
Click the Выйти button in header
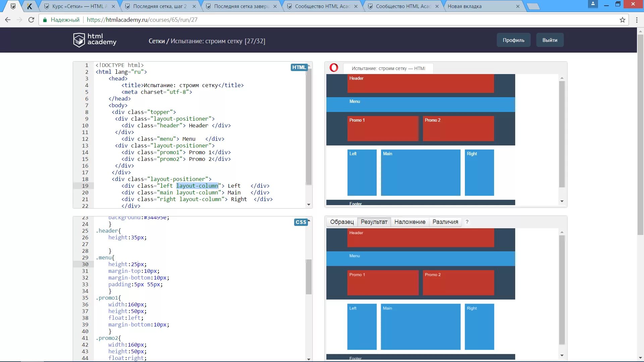(550, 40)
